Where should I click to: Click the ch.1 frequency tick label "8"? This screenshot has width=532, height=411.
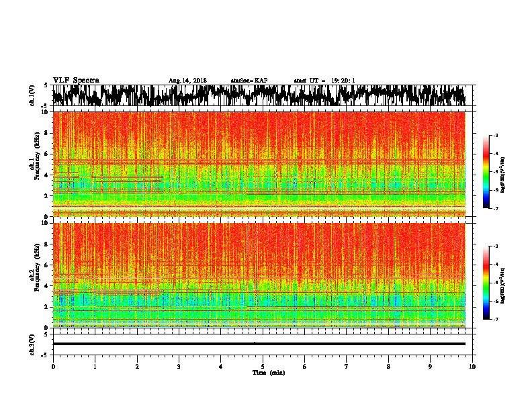point(48,133)
